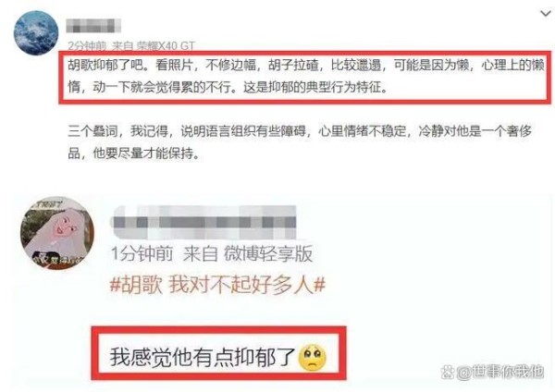This screenshot has height=392, width=555.
Task: Open the blurred username of first post
Action: point(93,26)
